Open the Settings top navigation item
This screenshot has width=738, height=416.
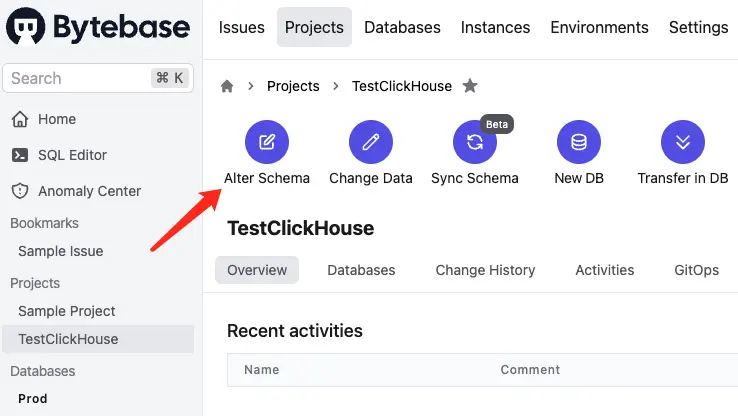698,27
